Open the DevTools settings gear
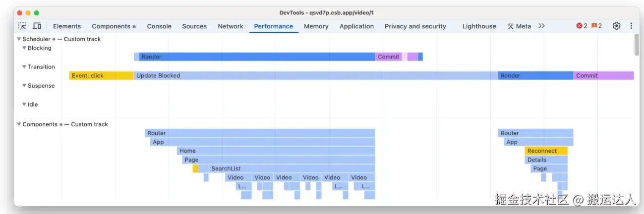The width and height of the screenshot is (644, 214). coord(617,26)
